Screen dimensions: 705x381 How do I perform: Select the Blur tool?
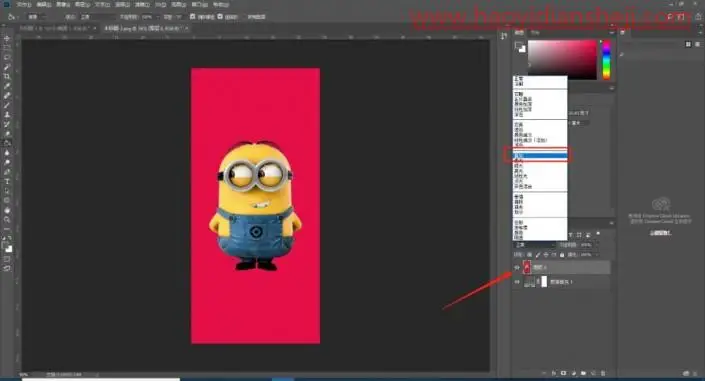pos(7,153)
